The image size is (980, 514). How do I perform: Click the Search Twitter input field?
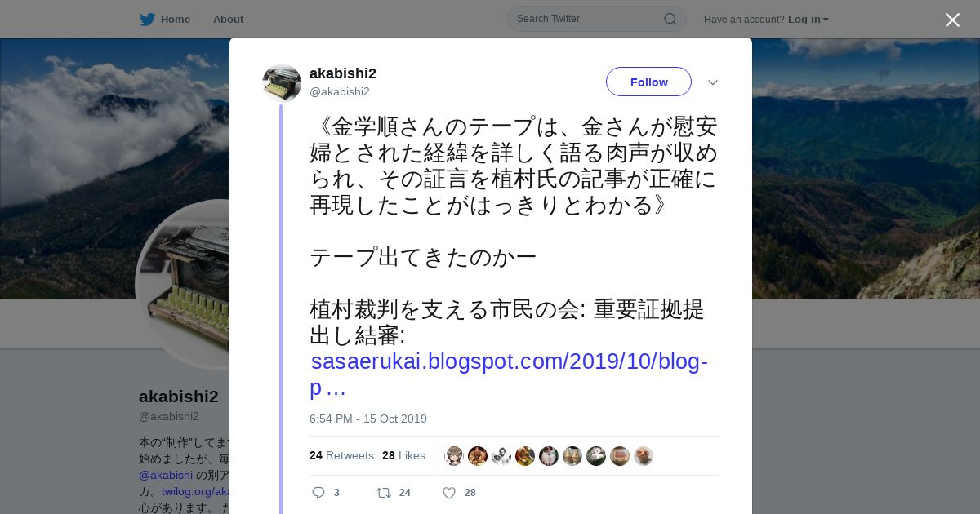tap(588, 19)
